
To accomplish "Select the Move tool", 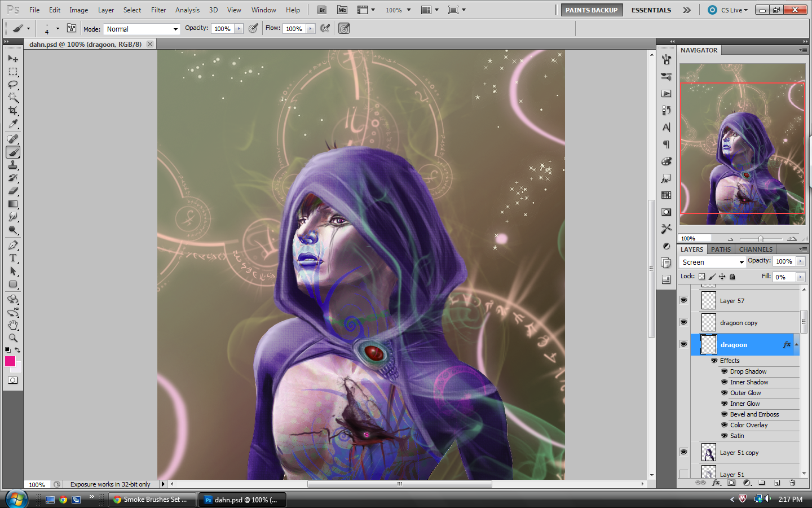I will pyautogui.click(x=13, y=59).
